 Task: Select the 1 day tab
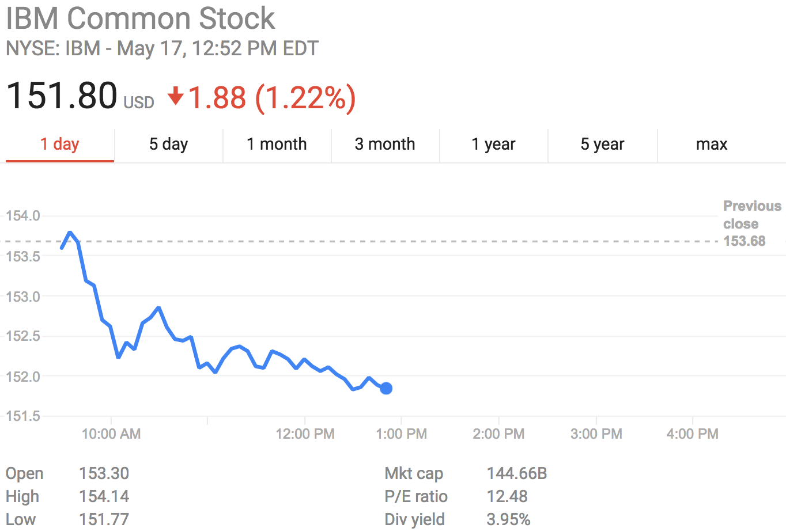60,145
